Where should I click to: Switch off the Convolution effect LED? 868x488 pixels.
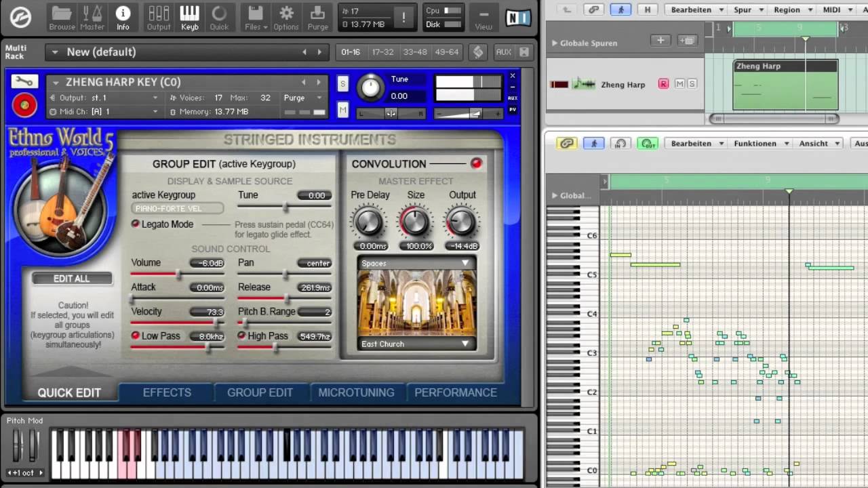click(476, 163)
